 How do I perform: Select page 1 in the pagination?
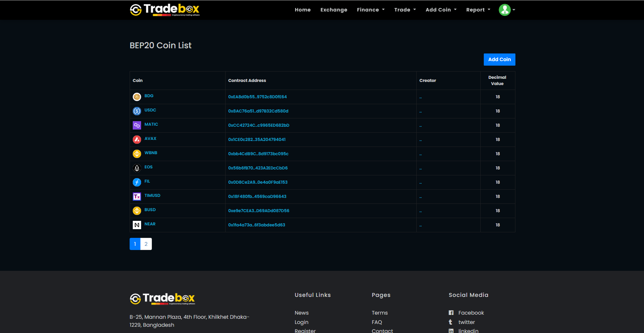point(135,244)
